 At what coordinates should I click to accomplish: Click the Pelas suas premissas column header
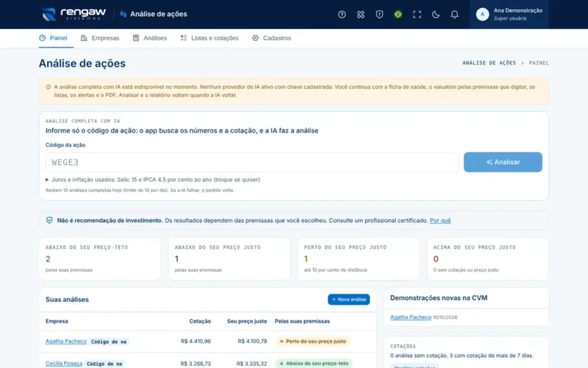(302, 321)
